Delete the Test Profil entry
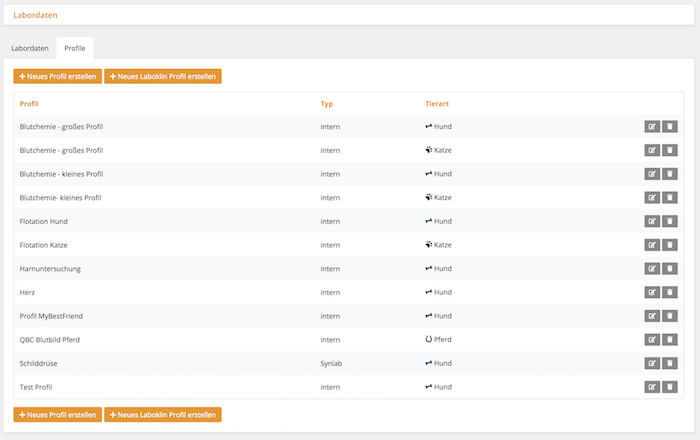This screenshot has width=700, height=440. coord(670,387)
